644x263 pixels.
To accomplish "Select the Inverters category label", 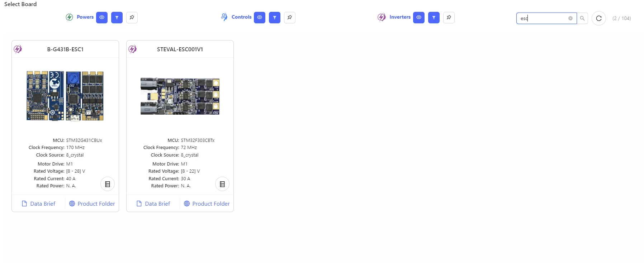I will pyautogui.click(x=400, y=17).
